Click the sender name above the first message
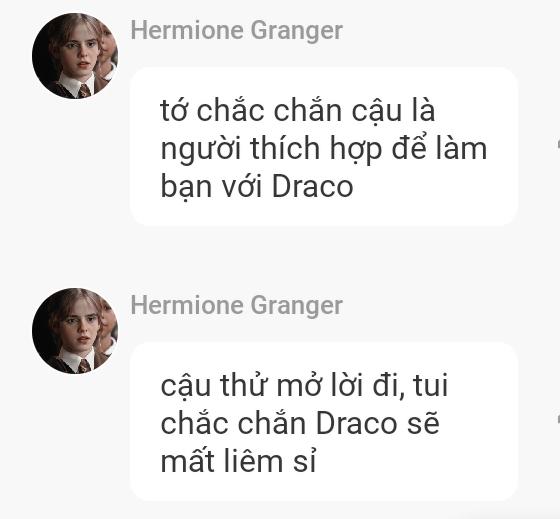560x519 pixels. (236, 31)
